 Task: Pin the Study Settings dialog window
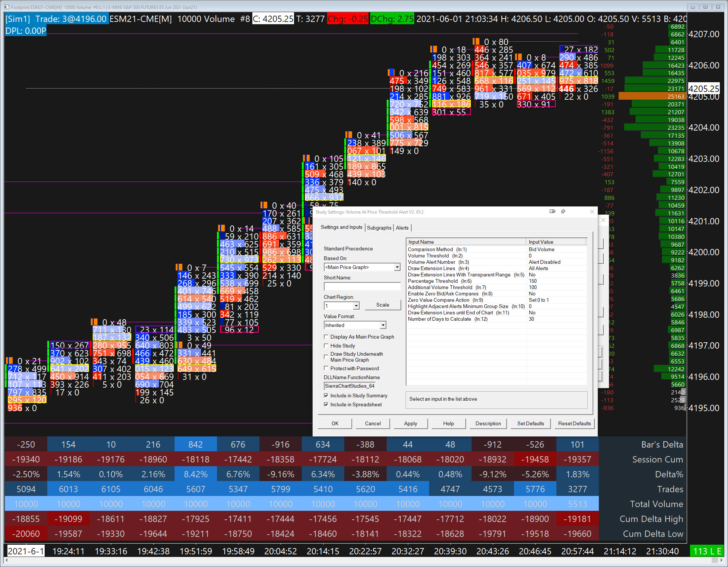click(563, 211)
